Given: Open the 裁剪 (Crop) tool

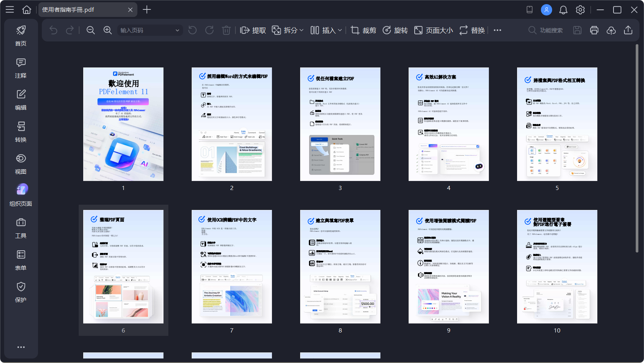Looking at the screenshot, I should point(364,30).
